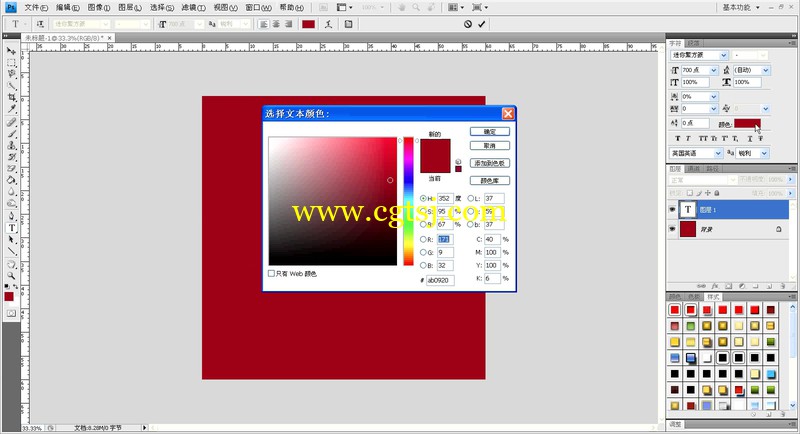This screenshot has width=800, height=434.
Task: Open font size 700 dropdown in Character panel
Action: tap(713, 70)
